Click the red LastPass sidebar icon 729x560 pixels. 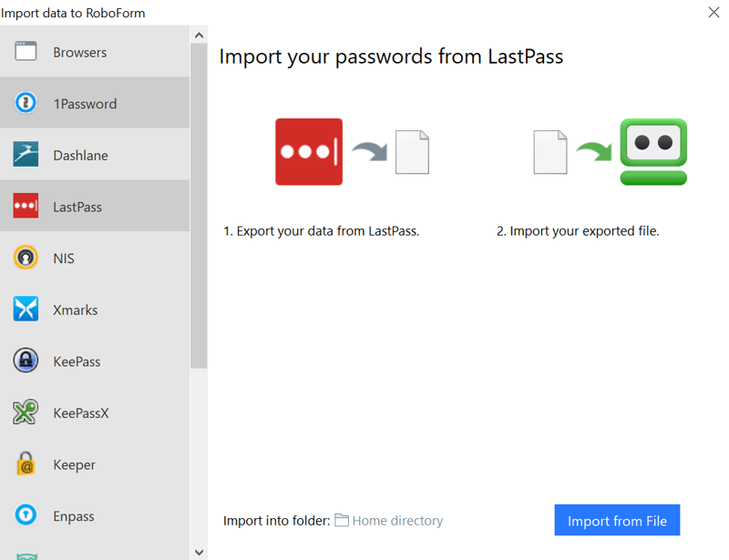click(x=26, y=206)
